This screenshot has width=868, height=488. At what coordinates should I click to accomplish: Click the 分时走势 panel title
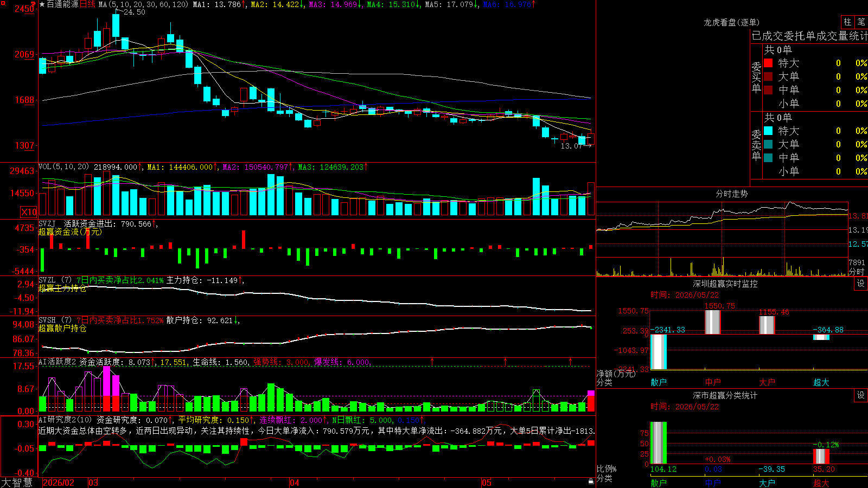[x=732, y=194]
